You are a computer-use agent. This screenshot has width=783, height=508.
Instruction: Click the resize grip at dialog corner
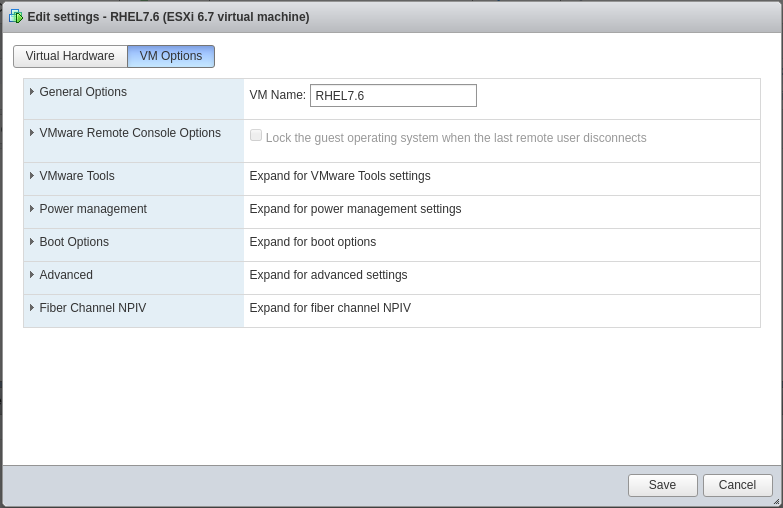click(776, 501)
